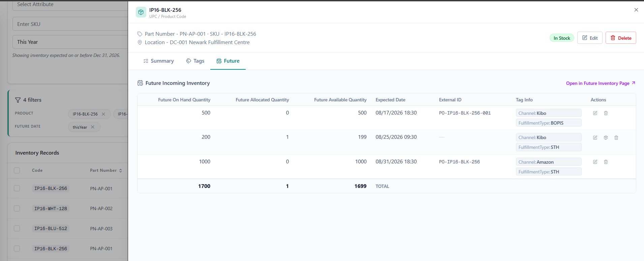Click the Channel: Kibo tag in 08/25/2026 row
This screenshot has height=261, width=644.
pyautogui.click(x=548, y=137)
